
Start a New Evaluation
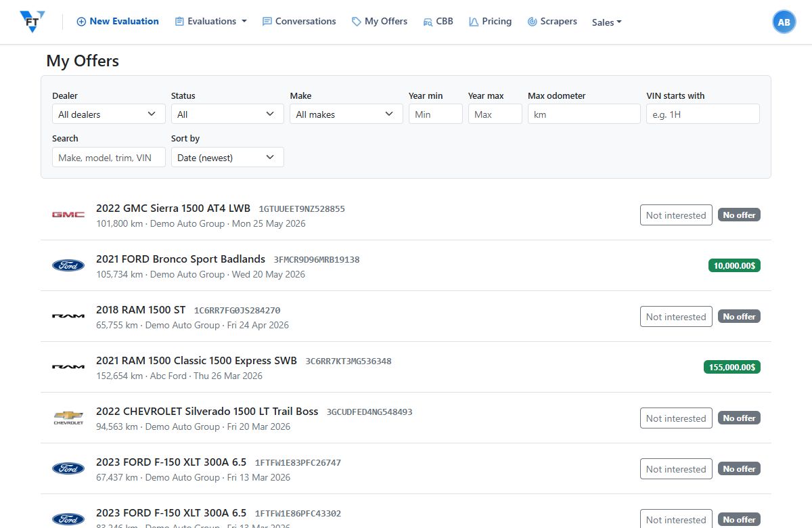click(x=118, y=22)
